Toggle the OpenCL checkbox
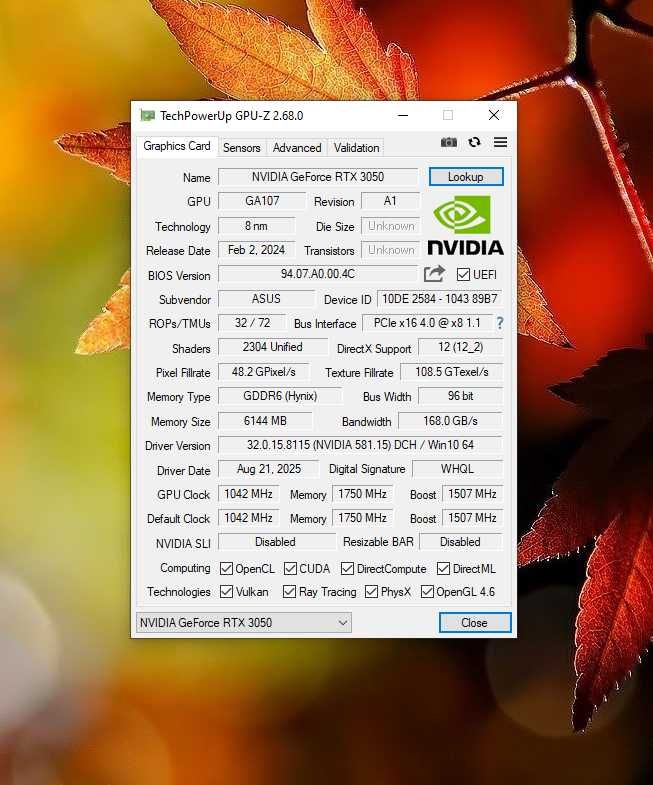Image resolution: width=653 pixels, height=785 pixels. pyautogui.click(x=226, y=568)
